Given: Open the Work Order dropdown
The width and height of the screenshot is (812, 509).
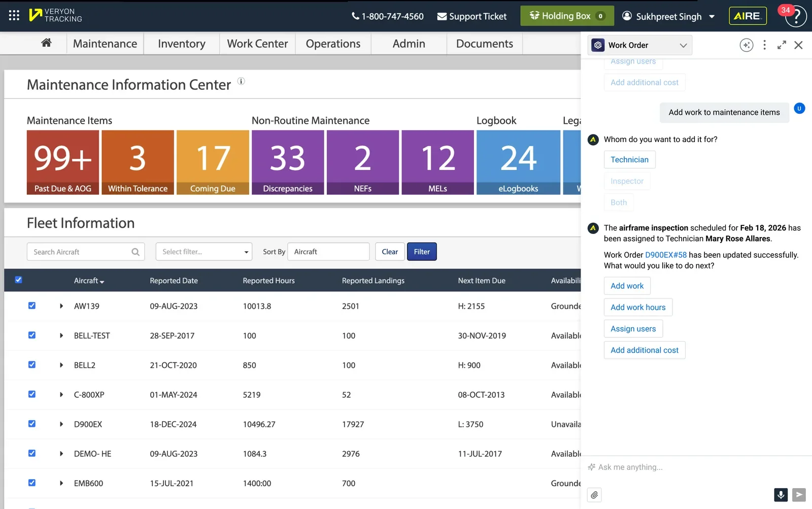Looking at the screenshot, I should coord(640,45).
